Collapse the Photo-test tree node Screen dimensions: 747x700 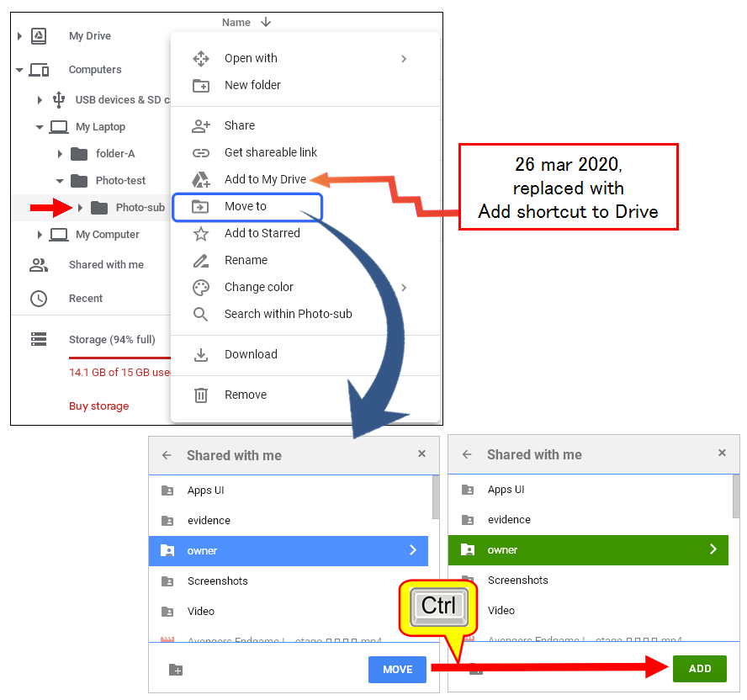[60, 181]
